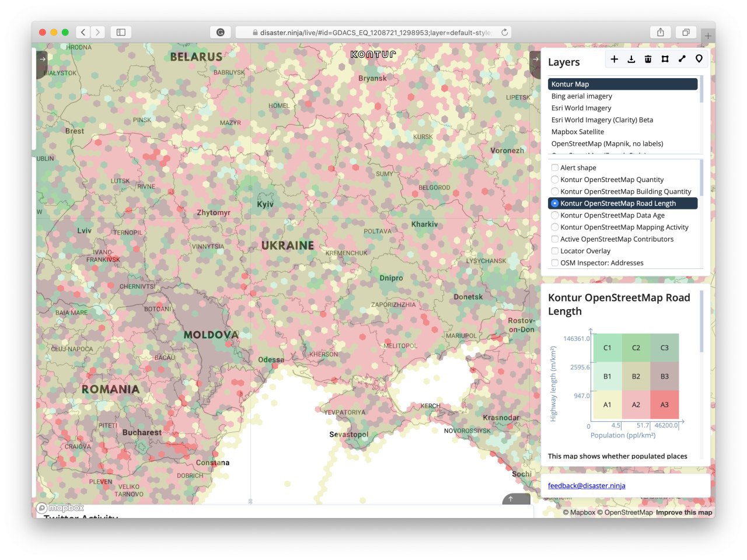Click legend swatch C2
The height and width of the screenshot is (560, 747).
(x=636, y=348)
